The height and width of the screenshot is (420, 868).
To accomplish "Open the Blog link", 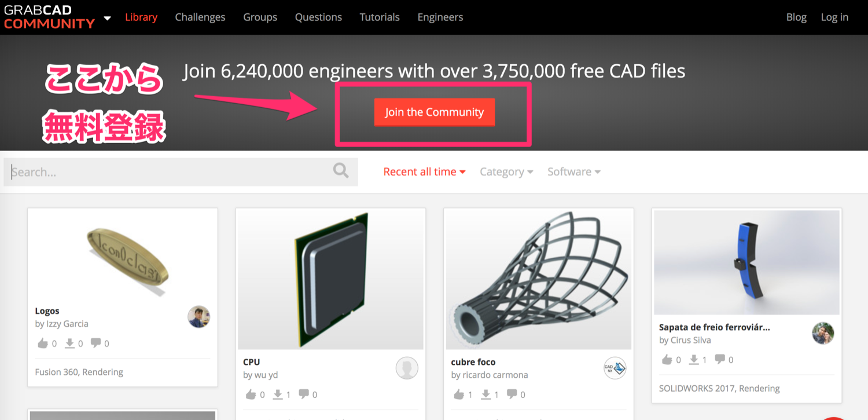I will click(x=796, y=17).
